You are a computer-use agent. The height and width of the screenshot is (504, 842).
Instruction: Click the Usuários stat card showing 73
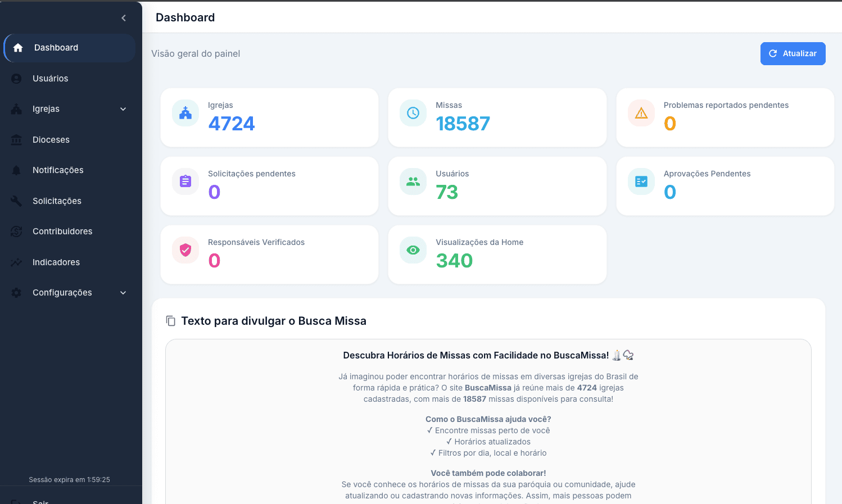tap(497, 186)
